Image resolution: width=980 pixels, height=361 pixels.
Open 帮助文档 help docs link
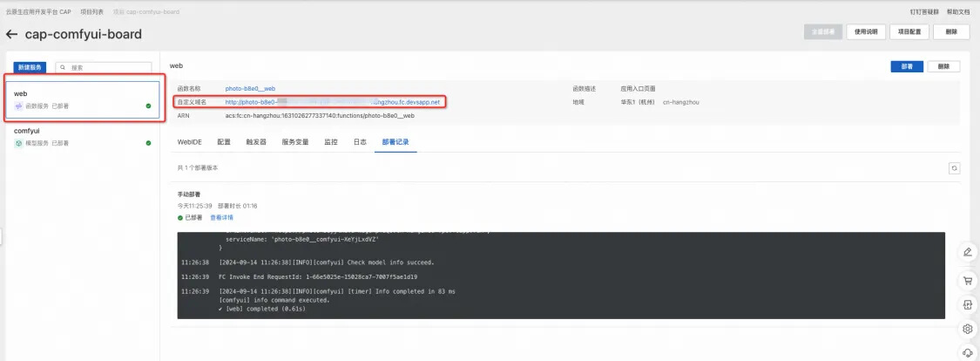coord(958,12)
